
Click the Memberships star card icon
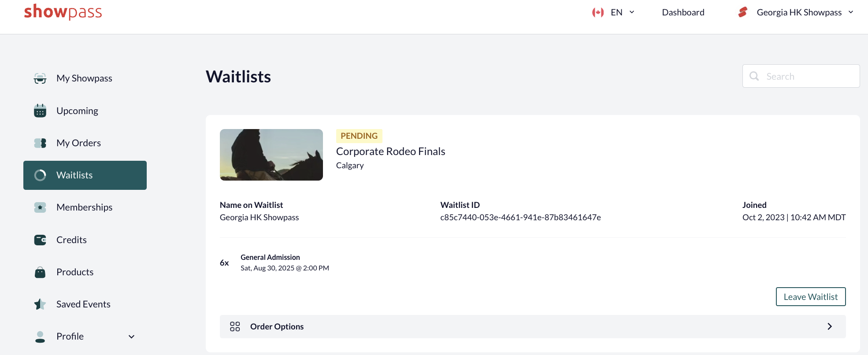[40, 207]
